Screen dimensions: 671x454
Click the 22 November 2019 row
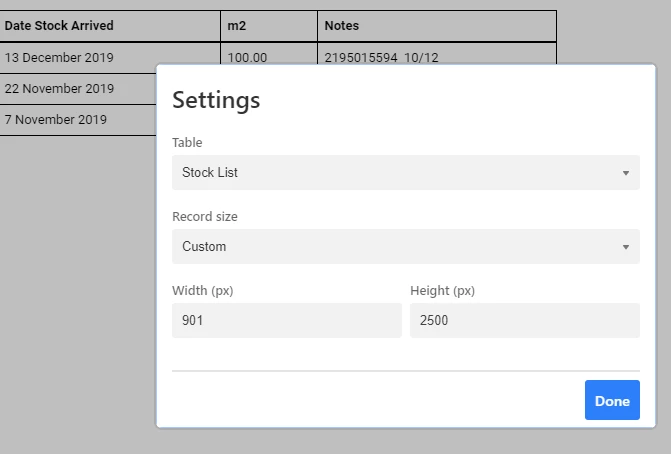78,89
